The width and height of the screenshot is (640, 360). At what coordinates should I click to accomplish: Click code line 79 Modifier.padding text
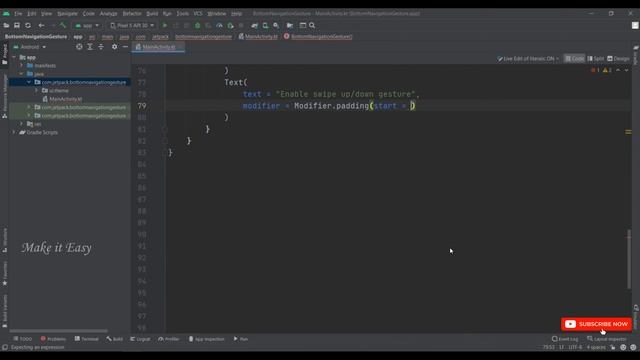point(331,106)
